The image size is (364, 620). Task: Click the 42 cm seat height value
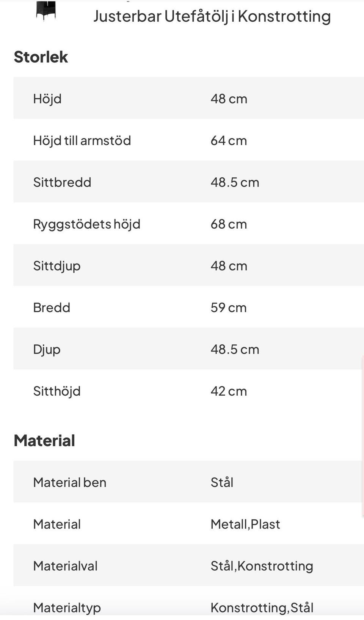click(x=229, y=391)
